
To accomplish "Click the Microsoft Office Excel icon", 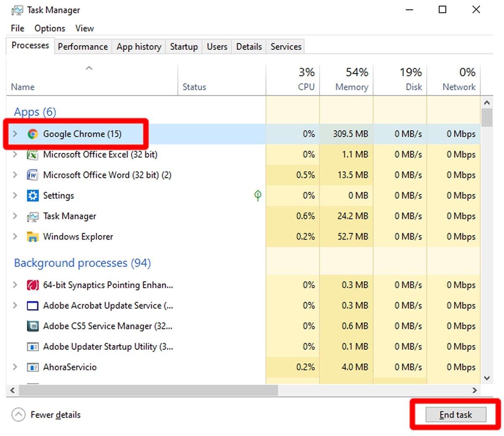I will [x=32, y=154].
